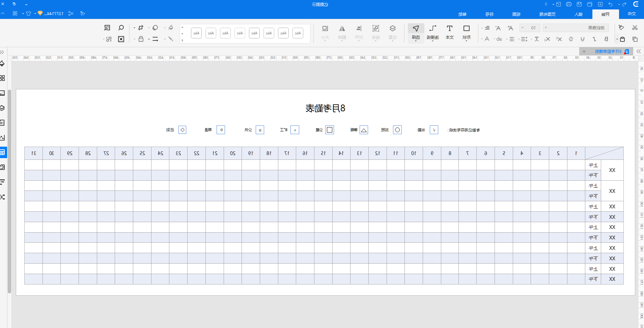The height and width of the screenshot is (328, 644).
Task: Select the Cut scissors icon
Action: pos(635,28)
